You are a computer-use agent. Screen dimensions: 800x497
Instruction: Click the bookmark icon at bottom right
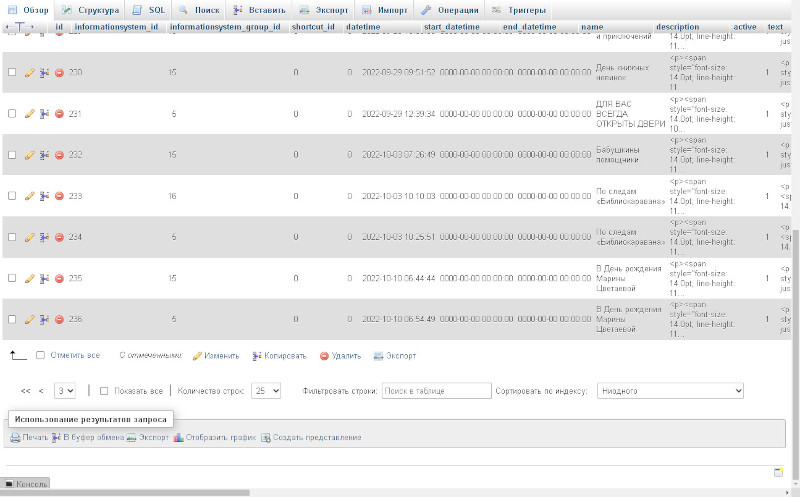(x=778, y=473)
